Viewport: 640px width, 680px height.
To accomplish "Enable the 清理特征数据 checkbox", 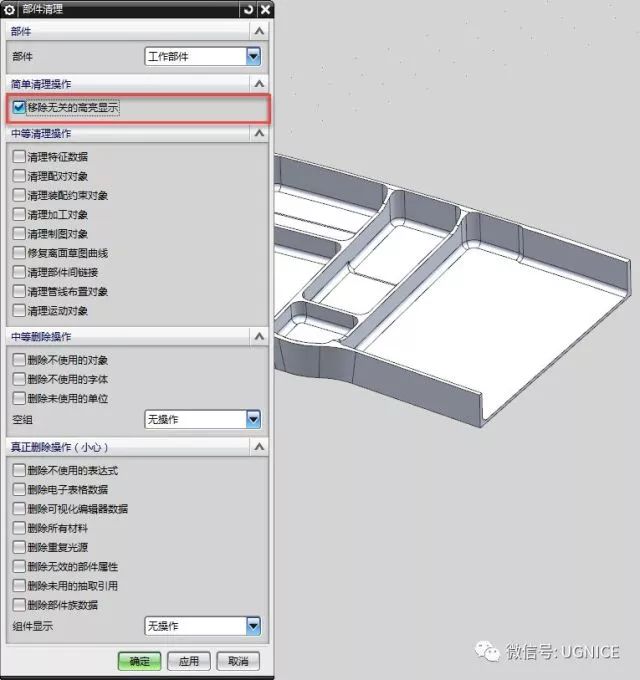I will tap(19, 156).
